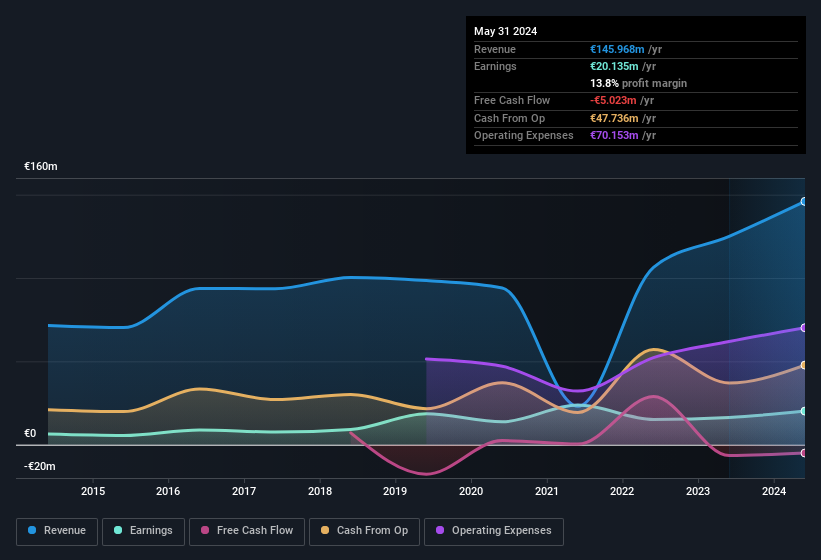Click the 2015 x-axis label
Viewport: 821px width, 560px height.
(x=93, y=491)
